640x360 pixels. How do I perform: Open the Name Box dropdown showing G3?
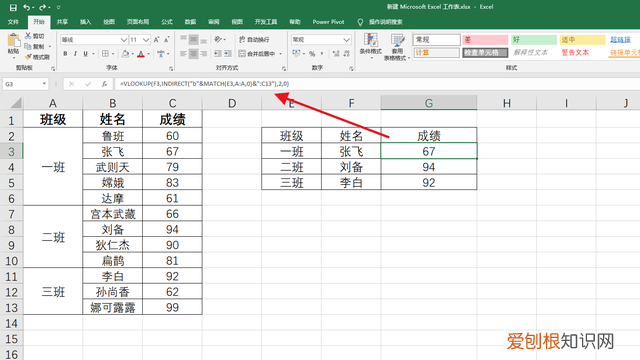[x=44, y=84]
